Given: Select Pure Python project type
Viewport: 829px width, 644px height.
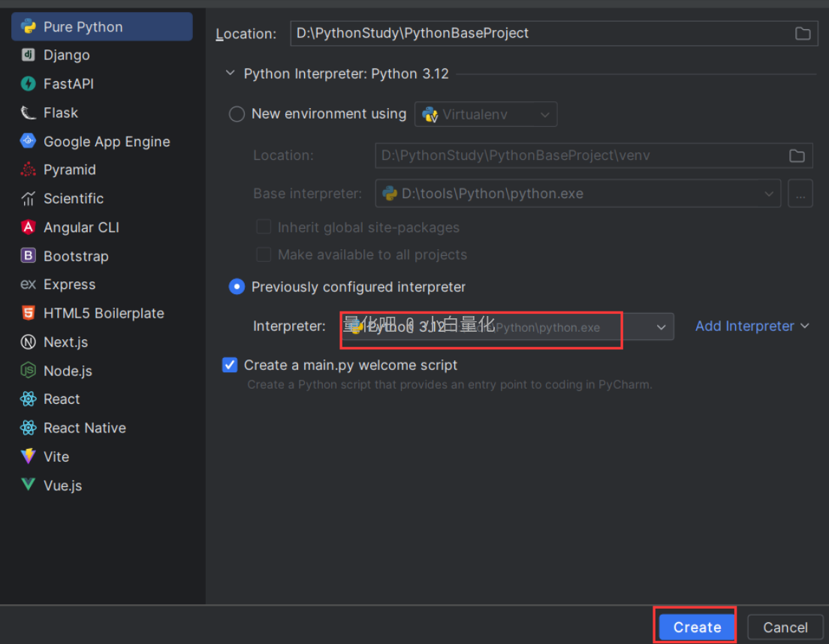Looking at the screenshot, I should [83, 27].
